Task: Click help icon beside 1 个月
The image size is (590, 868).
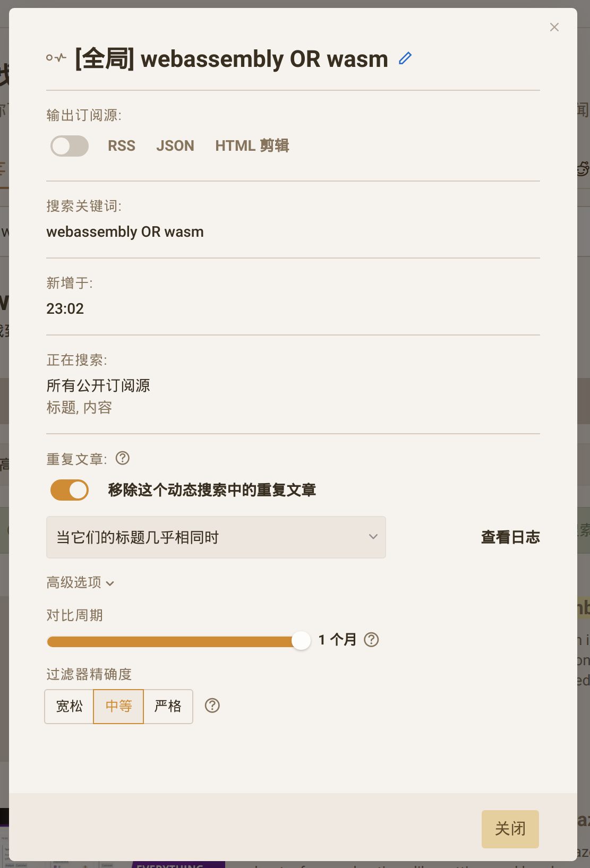Action: point(371,640)
